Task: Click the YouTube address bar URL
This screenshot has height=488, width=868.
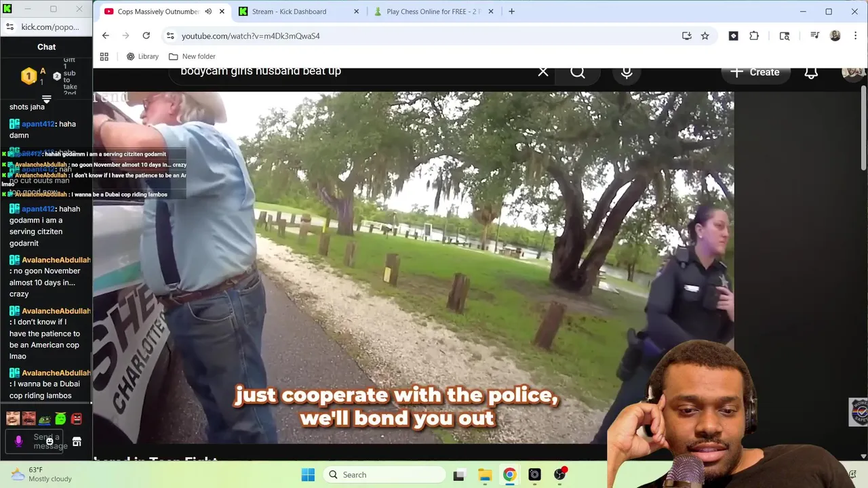Action: [251, 36]
